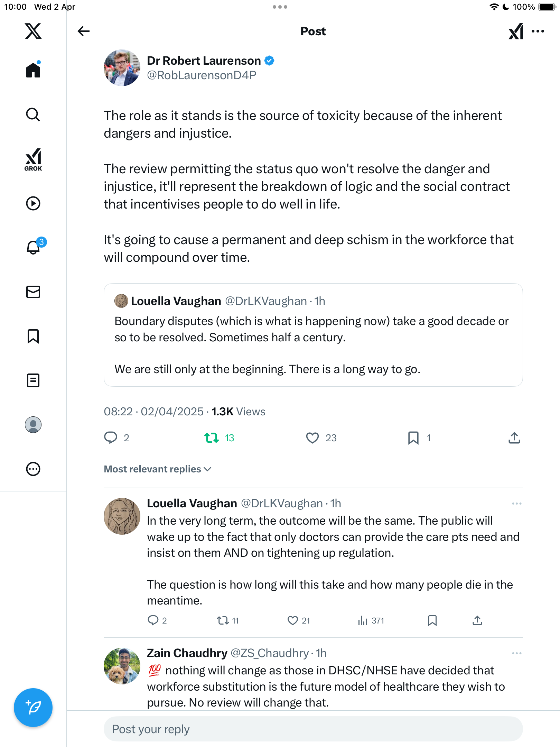Screen dimensions: 560x747
Task: Expand Most relevant replies sorting
Action: [x=158, y=469]
